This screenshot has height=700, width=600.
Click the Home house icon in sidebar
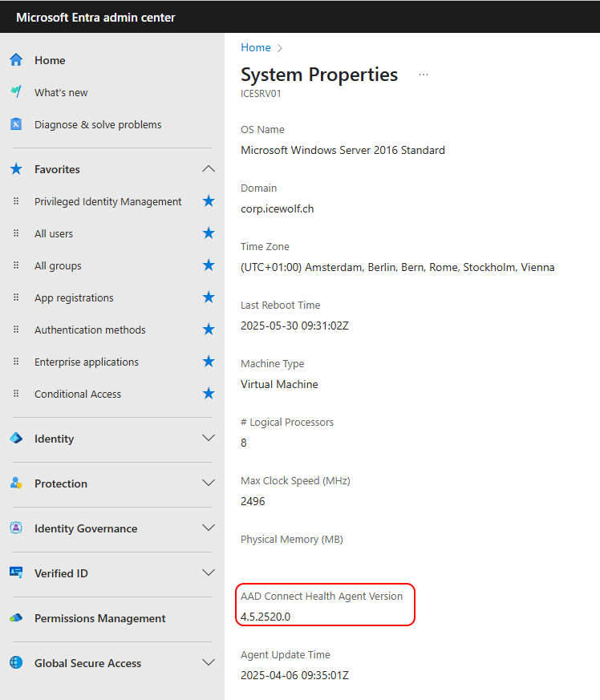click(16, 60)
